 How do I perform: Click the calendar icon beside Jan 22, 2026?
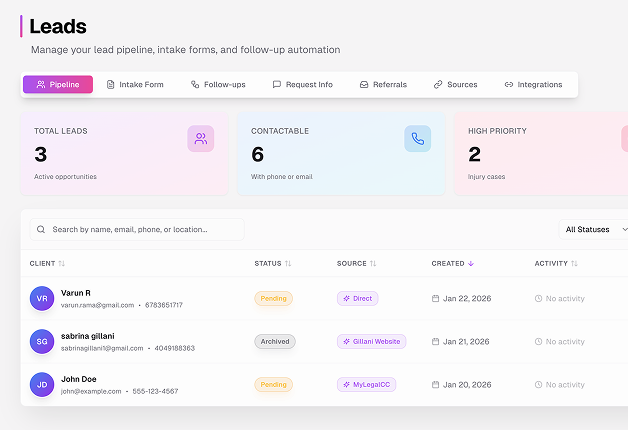[x=435, y=298]
